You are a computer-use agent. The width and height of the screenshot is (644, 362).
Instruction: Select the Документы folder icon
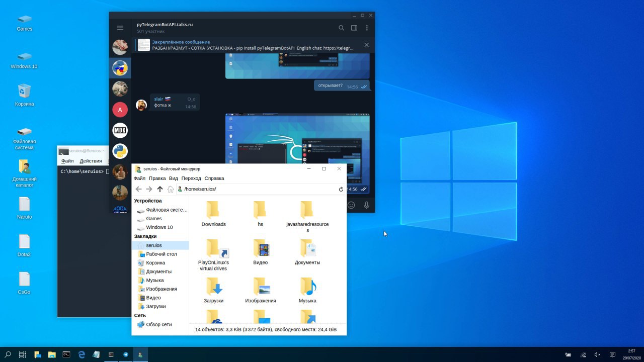307,252
